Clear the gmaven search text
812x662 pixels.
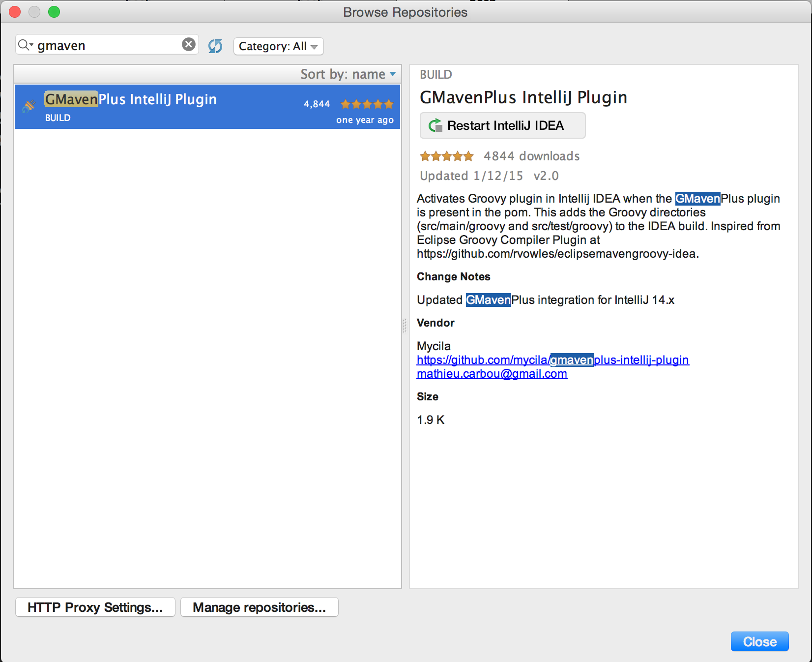(189, 45)
